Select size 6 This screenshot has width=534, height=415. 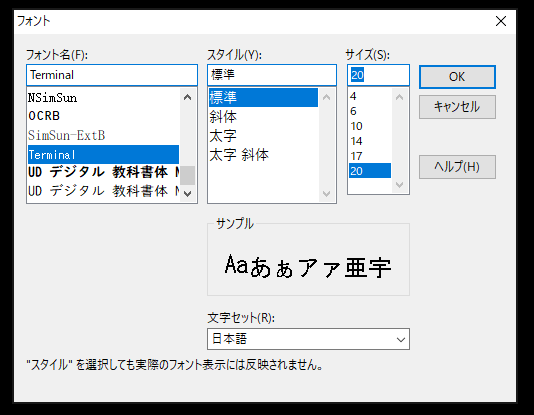(370, 111)
